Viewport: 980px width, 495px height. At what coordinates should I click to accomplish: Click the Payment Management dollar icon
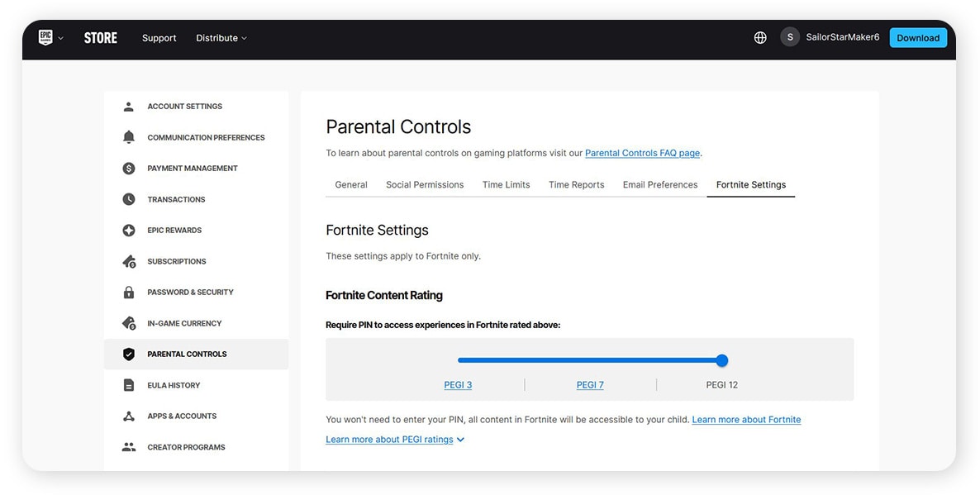(x=129, y=168)
